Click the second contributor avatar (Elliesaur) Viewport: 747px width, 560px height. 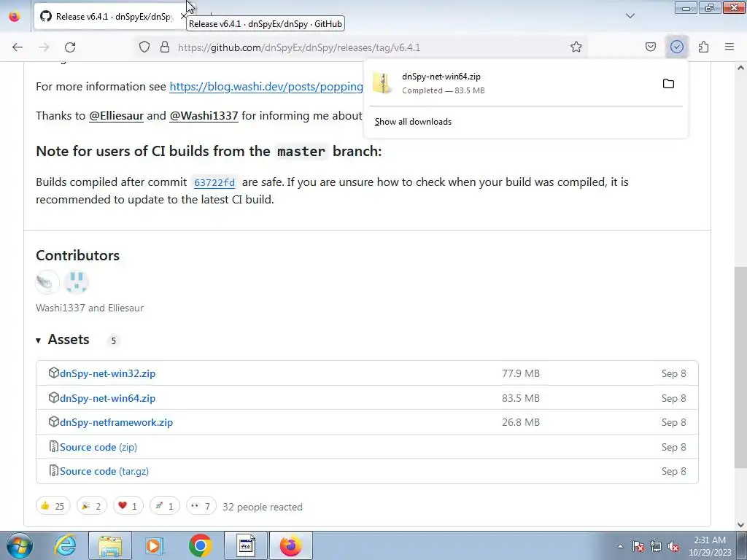76,282
